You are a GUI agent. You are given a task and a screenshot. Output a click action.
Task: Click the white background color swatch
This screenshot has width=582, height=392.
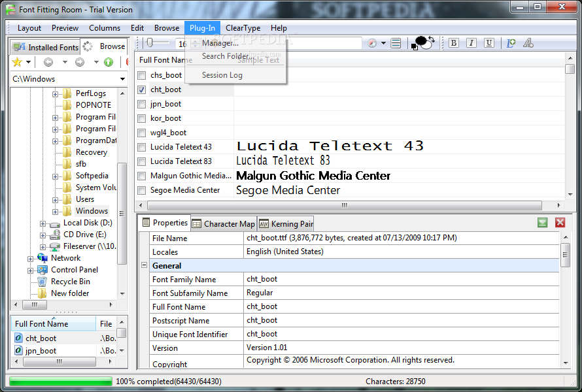pyautogui.click(x=428, y=45)
